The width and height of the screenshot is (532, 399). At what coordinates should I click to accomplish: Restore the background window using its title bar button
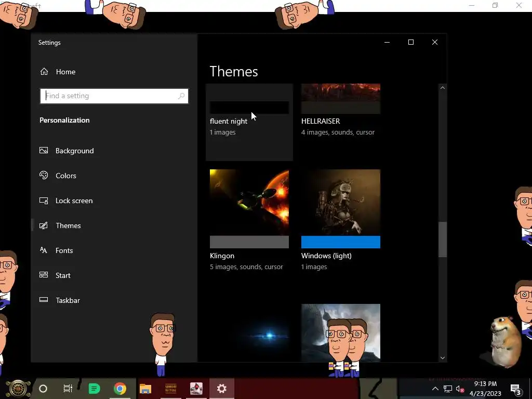point(495,5)
